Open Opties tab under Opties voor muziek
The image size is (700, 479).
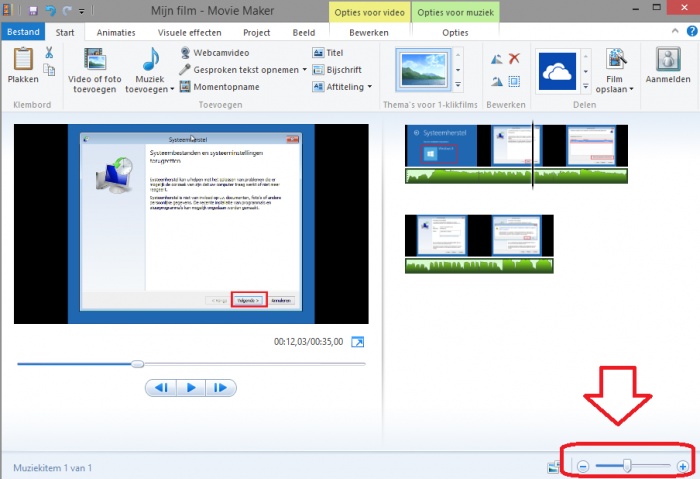click(455, 33)
